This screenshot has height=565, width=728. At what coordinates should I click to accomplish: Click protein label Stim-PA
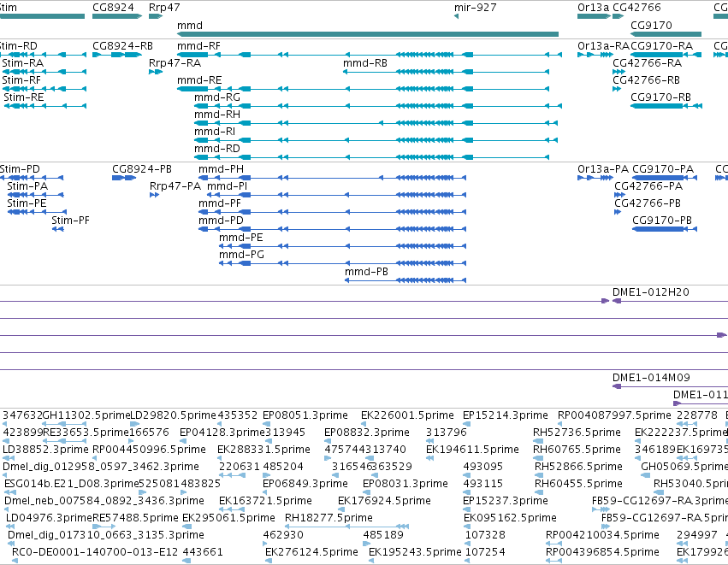click(x=27, y=186)
